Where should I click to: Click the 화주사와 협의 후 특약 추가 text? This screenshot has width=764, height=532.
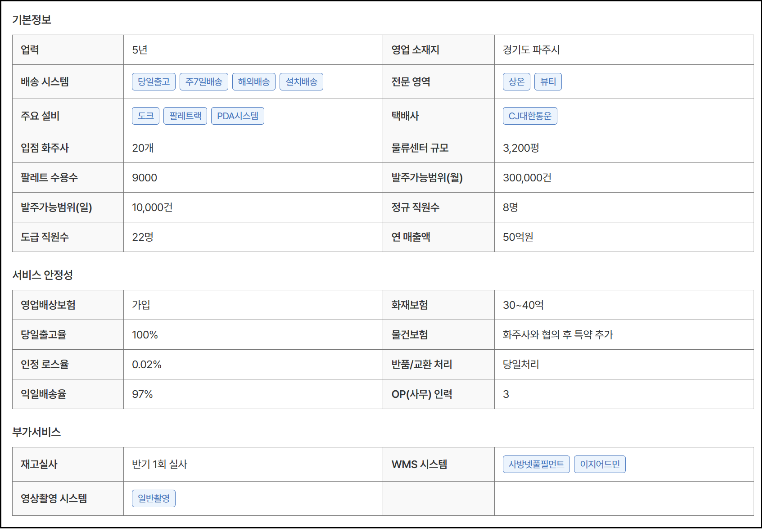point(557,335)
